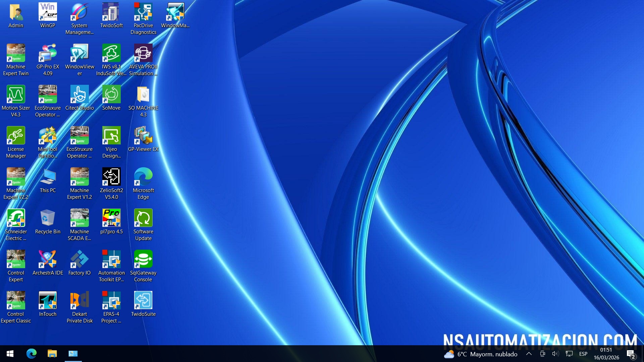Click MiniTool Partition shortcut
The width and height of the screenshot is (644, 362).
click(x=48, y=143)
